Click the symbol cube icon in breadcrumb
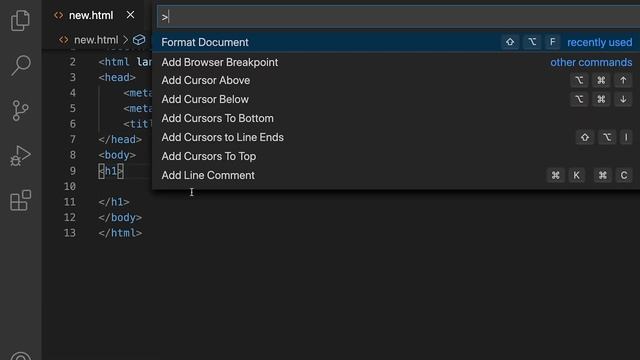The image size is (640, 360). point(139,40)
